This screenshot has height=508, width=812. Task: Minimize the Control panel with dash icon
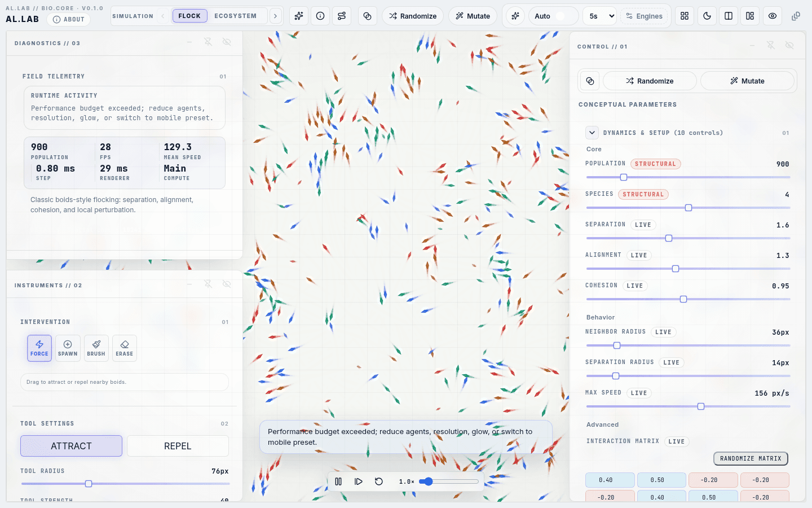pos(752,45)
